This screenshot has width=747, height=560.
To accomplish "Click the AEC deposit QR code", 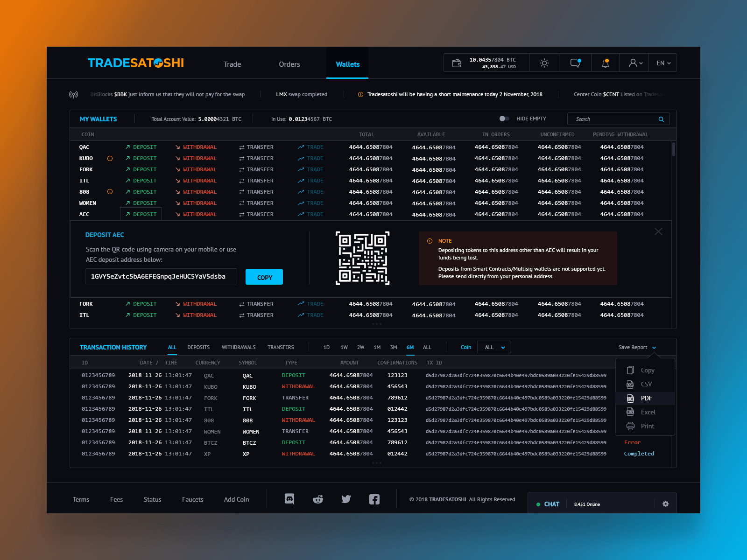I will [x=363, y=258].
